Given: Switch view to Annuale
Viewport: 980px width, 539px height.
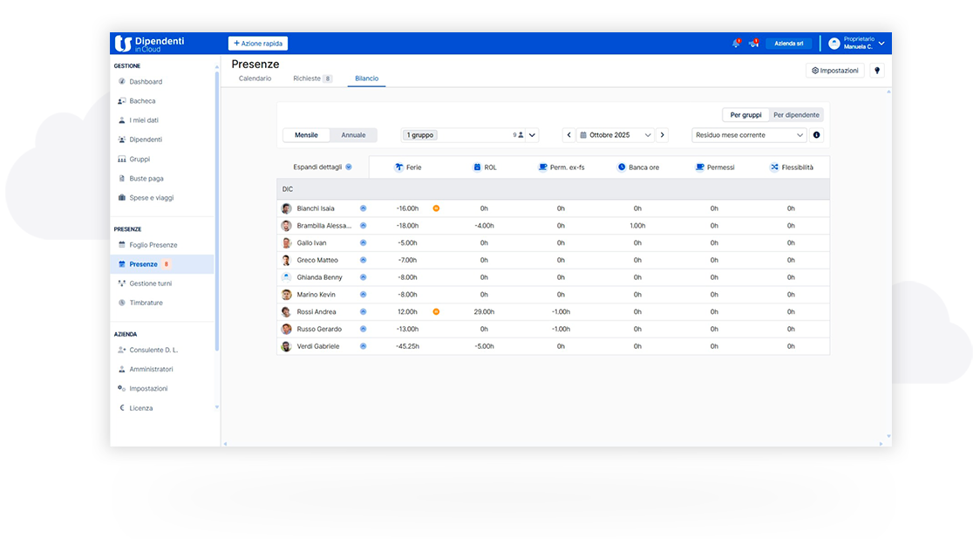Looking at the screenshot, I should point(353,135).
